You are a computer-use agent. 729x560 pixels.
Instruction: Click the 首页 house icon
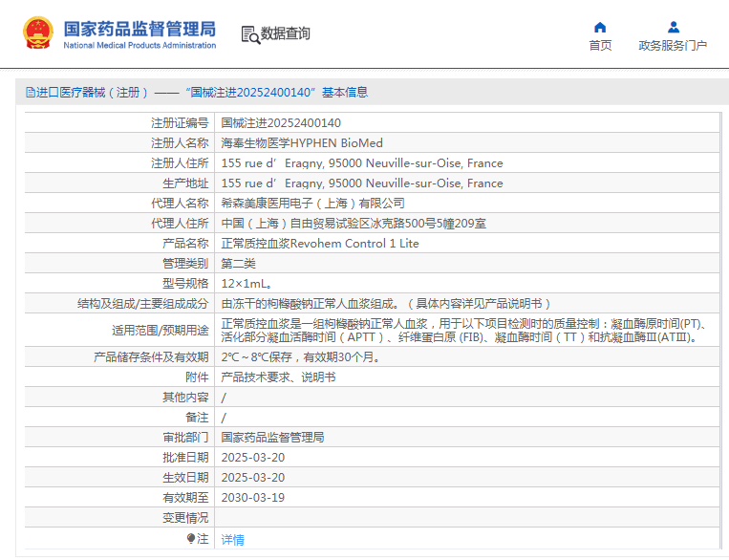click(600, 27)
